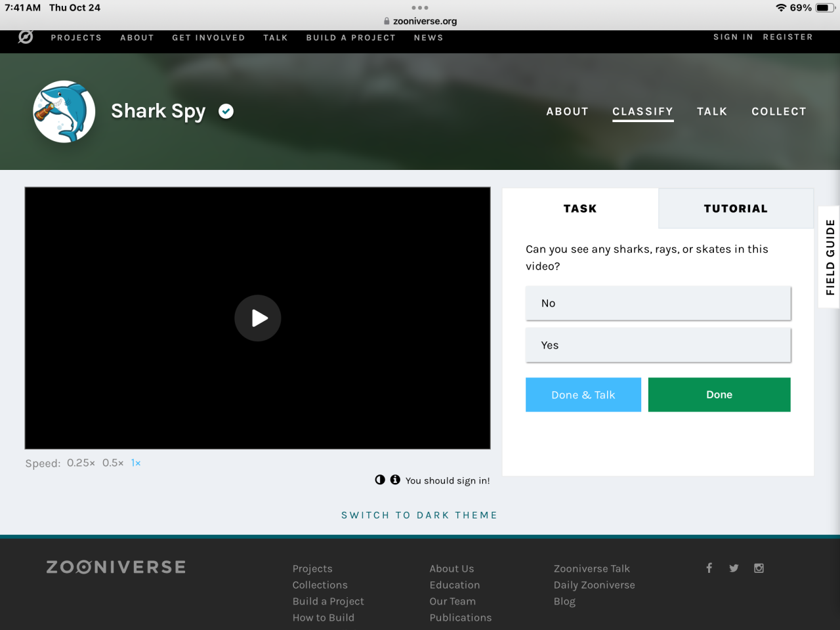Tap the zooniverse.org address bar
This screenshot has height=630, width=840.
tap(420, 21)
